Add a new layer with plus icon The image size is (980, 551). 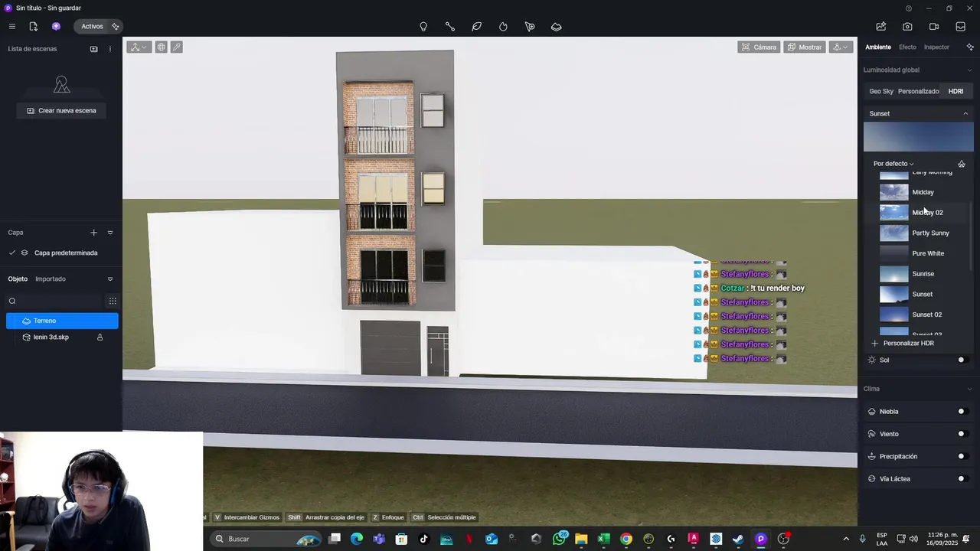93,233
